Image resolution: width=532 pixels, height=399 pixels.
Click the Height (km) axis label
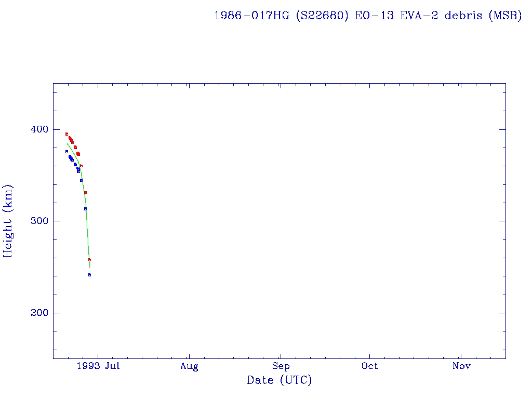tap(8, 221)
